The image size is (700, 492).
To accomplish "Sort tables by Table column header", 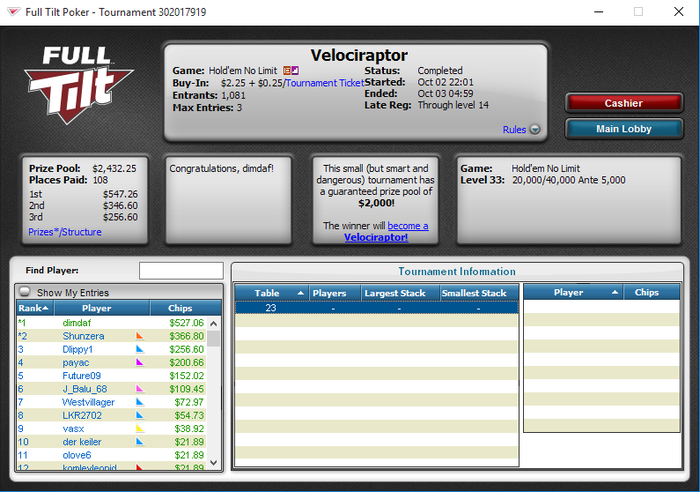I will point(271,293).
